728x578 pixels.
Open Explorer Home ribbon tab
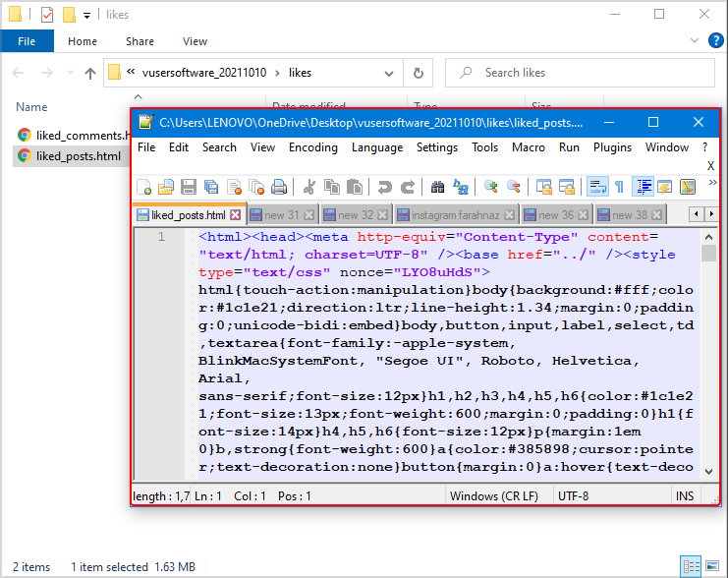pos(83,41)
